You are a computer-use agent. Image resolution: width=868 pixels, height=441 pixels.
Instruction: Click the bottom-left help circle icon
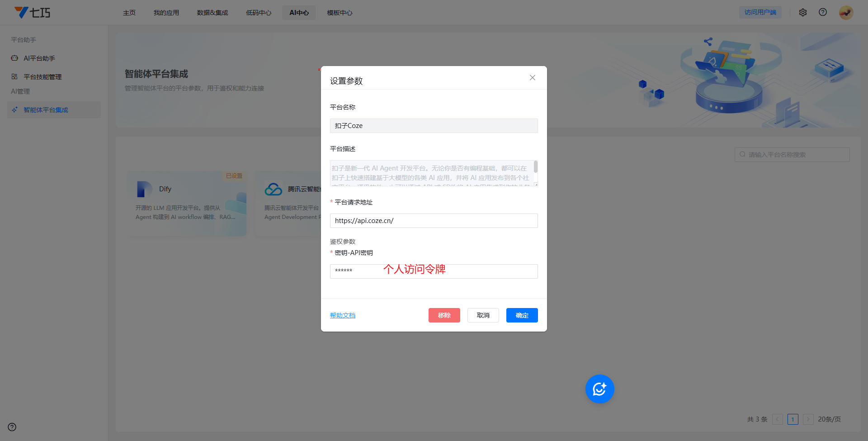click(12, 427)
